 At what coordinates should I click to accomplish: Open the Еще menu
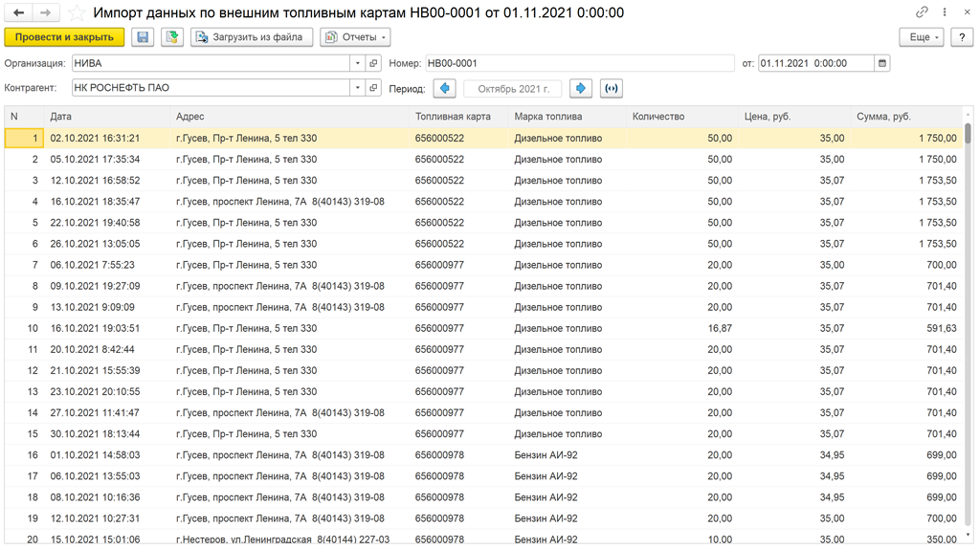tap(921, 37)
